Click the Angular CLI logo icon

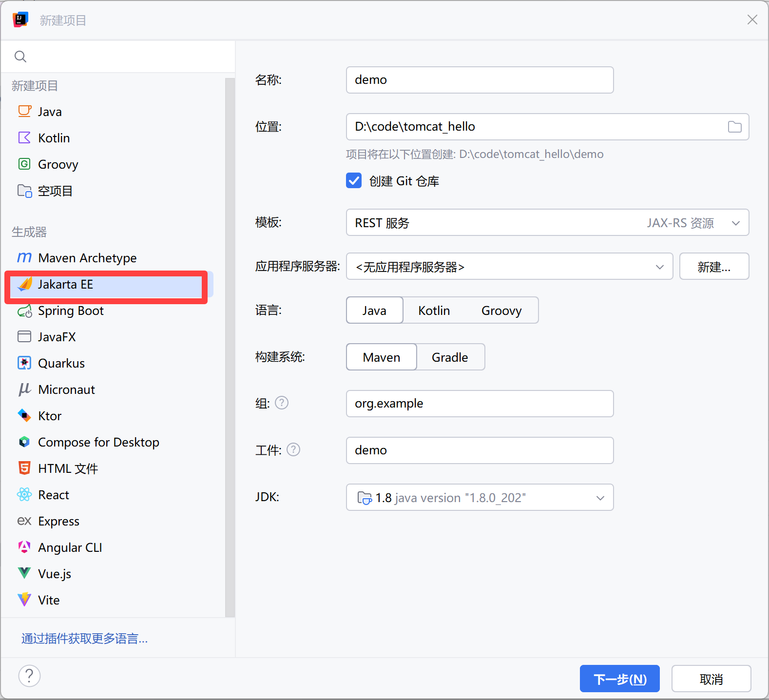pos(24,547)
